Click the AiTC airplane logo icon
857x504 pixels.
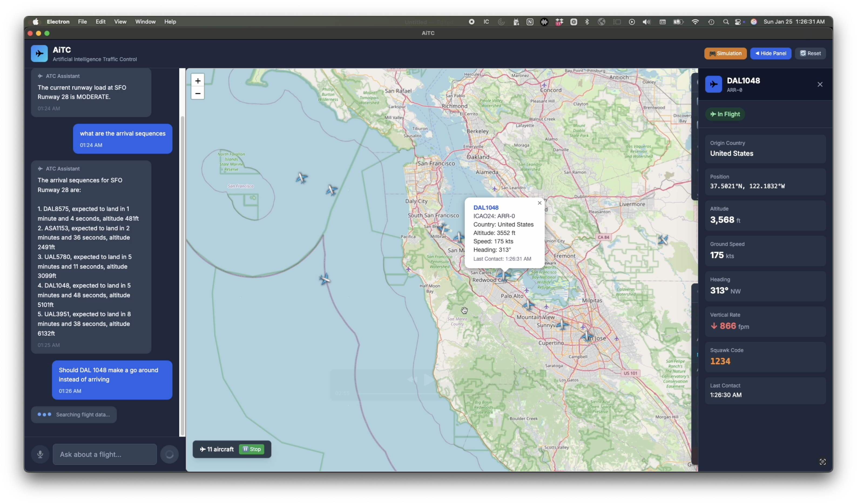pyautogui.click(x=39, y=53)
